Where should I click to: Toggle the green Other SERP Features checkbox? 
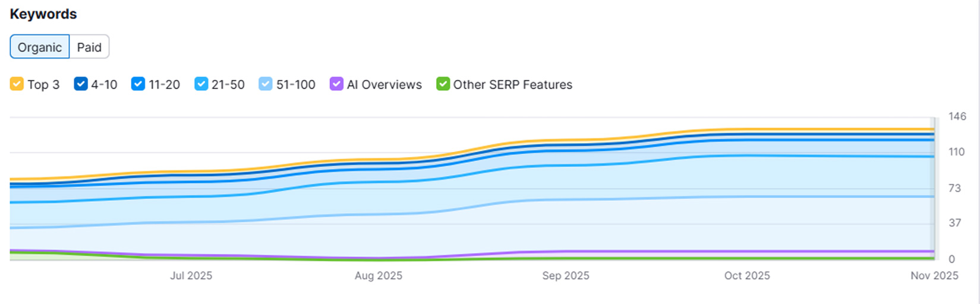click(x=443, y=84)
